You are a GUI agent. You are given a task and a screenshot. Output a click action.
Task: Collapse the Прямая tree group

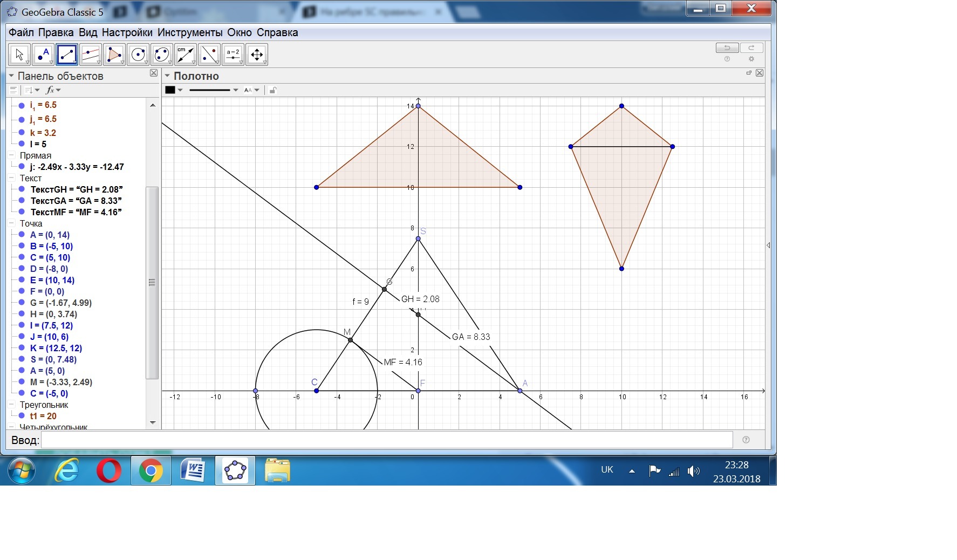12,155
